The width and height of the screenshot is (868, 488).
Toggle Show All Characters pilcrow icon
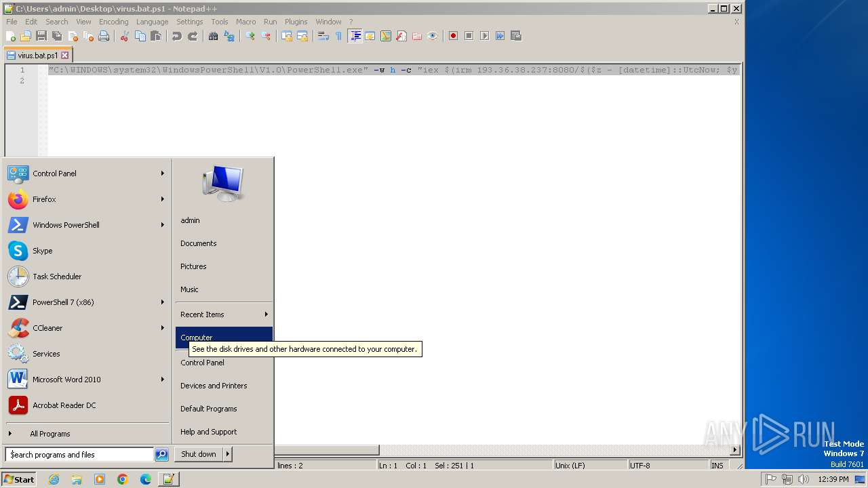(x=339, y=36)
